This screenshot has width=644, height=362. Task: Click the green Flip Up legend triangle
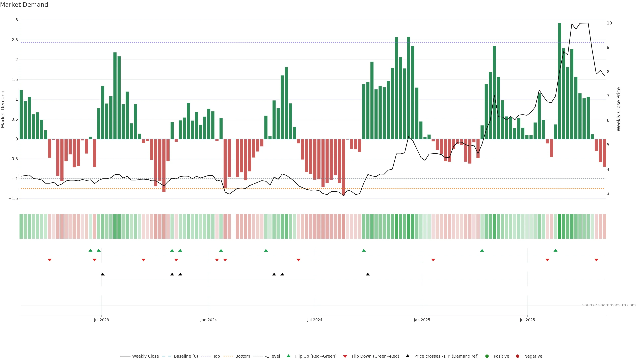pyautogui.click(x=288, y=356)
